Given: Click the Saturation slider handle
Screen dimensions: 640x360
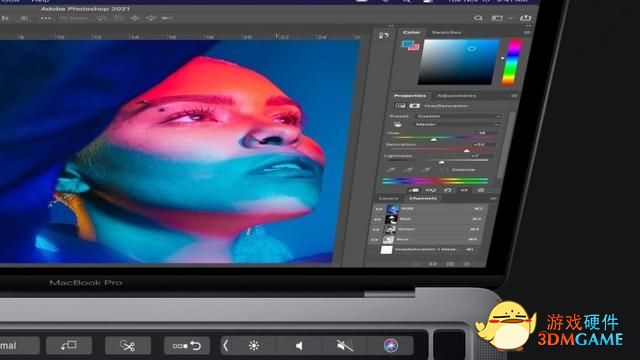Looking at the screenshot, I should point(467,151).
